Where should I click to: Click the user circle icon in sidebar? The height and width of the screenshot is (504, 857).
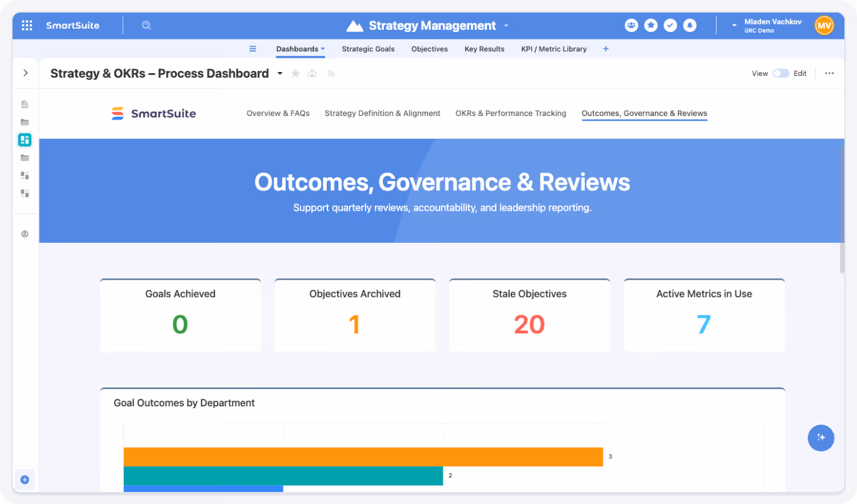25,234
